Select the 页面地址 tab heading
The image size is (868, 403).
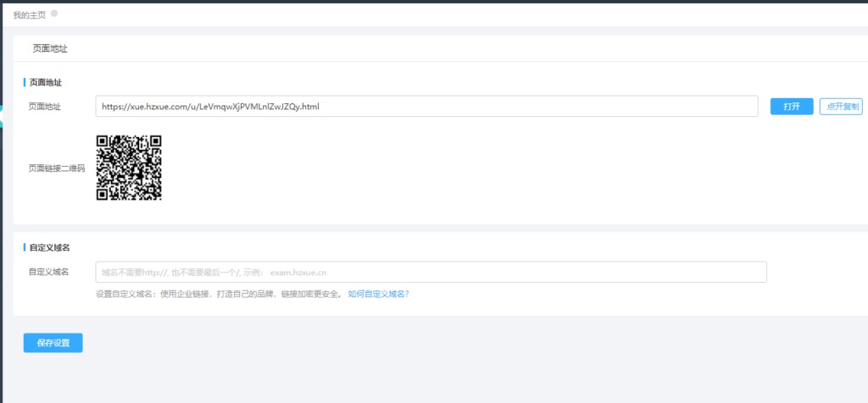[50, 48]
